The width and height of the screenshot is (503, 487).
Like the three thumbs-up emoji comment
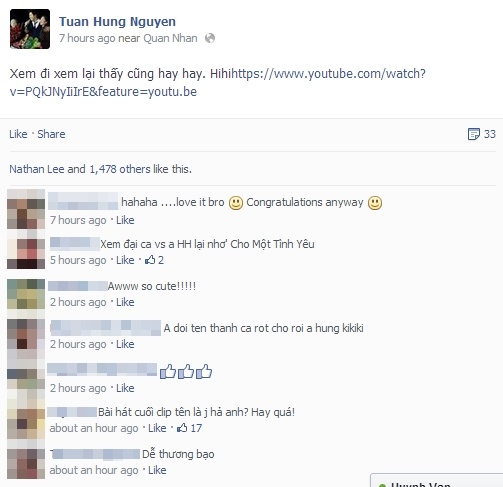click(125, 388)
